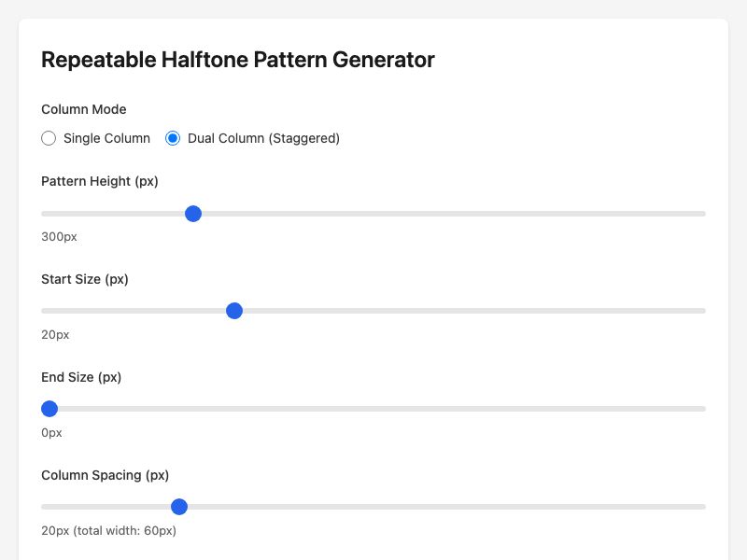Click the Pattern Height (px) label

click(99, 181)
